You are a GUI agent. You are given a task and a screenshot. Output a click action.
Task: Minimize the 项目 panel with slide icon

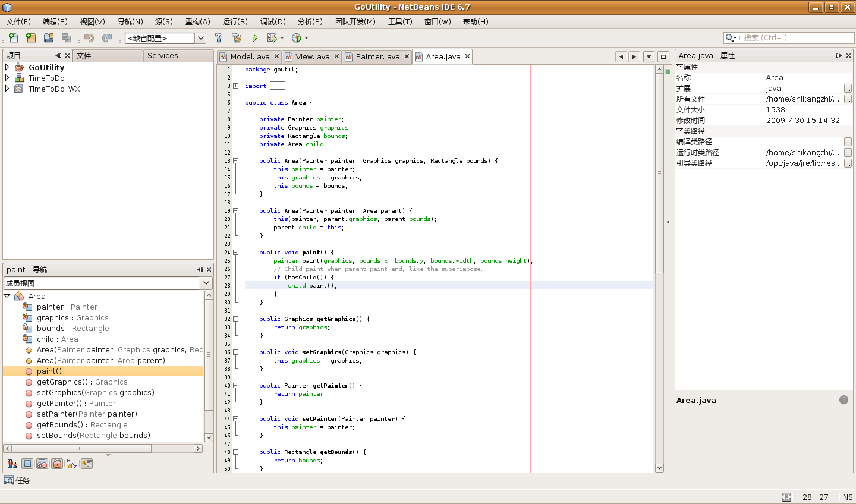pos(58,55)
